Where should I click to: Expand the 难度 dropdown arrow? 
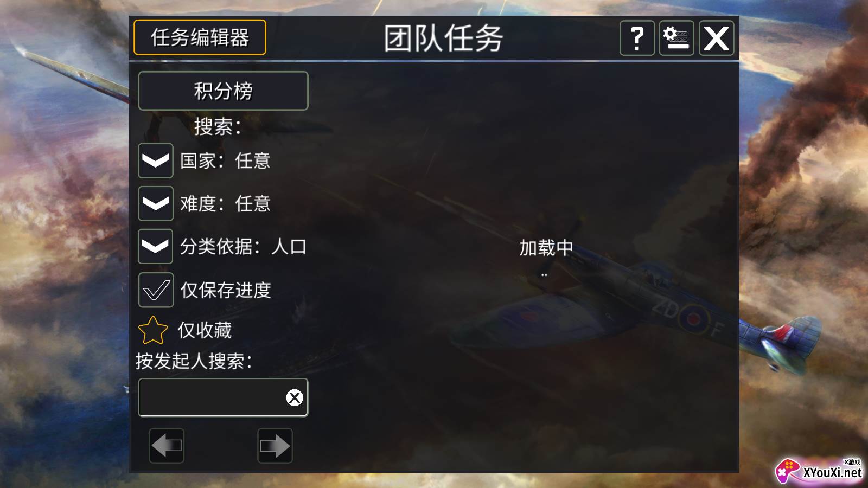[x=156, y=203]
